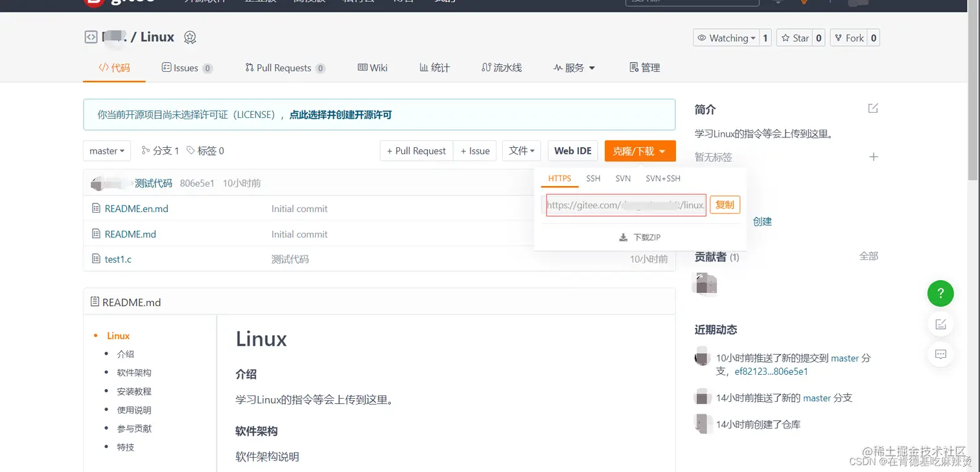The image size is (980, 472).
Task: Click the repository code icon beside the Linux title
Action: point(91,38)
